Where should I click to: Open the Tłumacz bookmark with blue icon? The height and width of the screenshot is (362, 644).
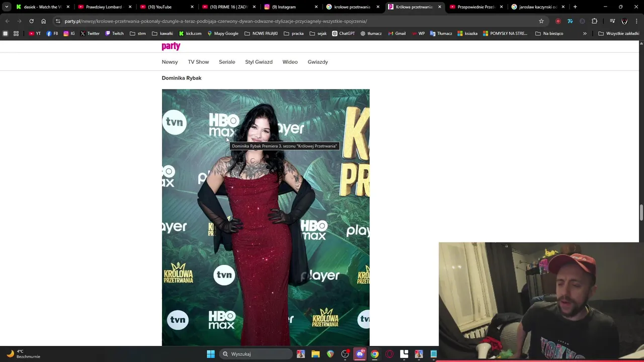[441, 34]
